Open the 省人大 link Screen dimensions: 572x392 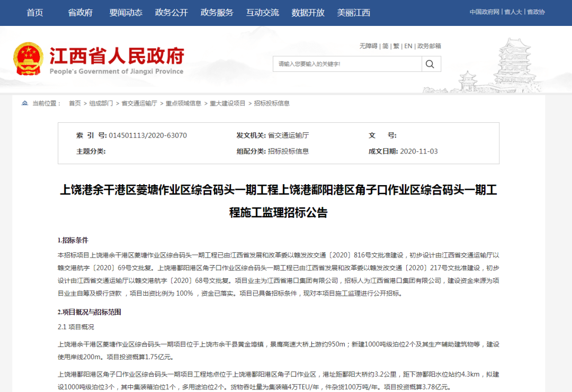(513, 12)
